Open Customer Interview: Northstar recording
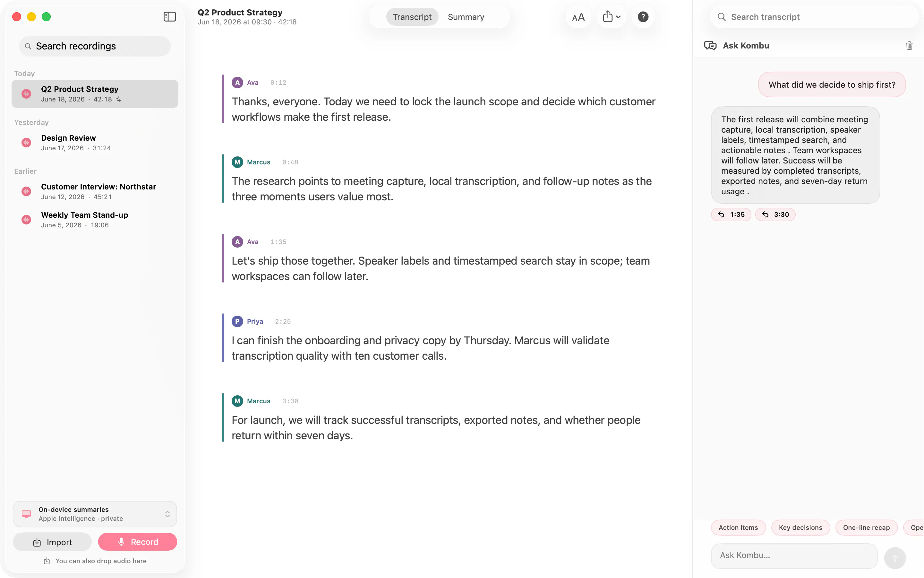 pyautogui.click(x=95, y=191)
